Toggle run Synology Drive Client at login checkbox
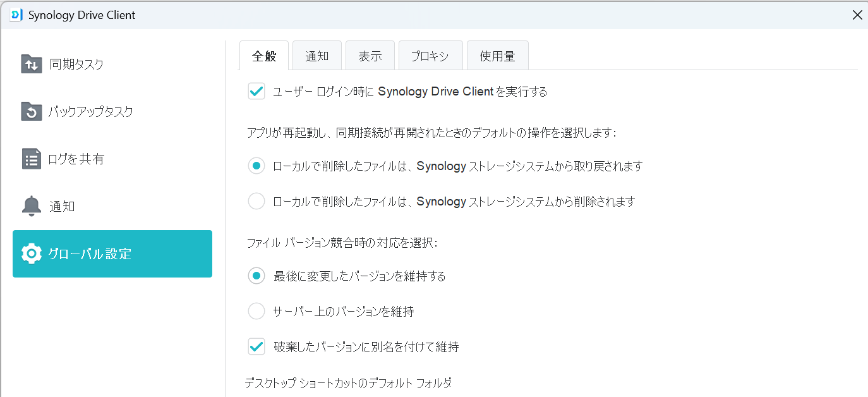This screenshot has width=868, height=397. point(256,91)
